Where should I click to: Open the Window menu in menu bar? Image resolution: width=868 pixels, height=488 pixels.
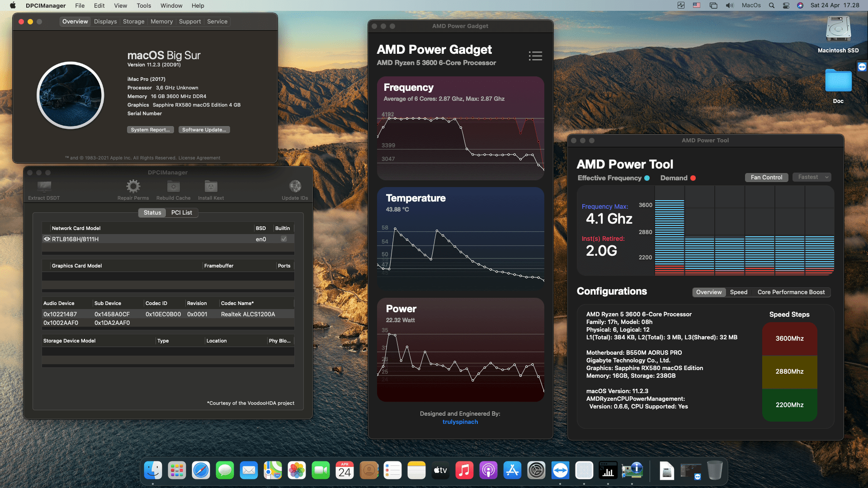coord(171,5)
